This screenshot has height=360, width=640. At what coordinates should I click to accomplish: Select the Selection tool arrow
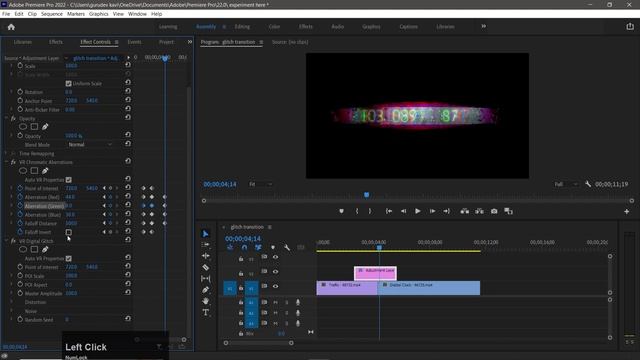(x=205, y=233)
